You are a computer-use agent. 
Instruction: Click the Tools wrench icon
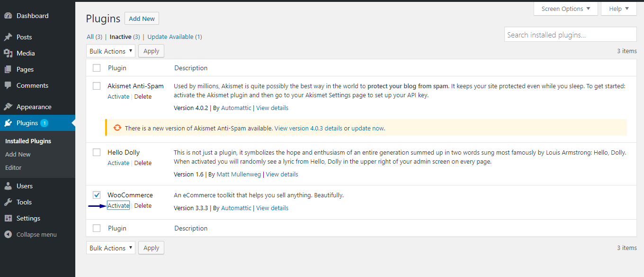coord(8,202)
